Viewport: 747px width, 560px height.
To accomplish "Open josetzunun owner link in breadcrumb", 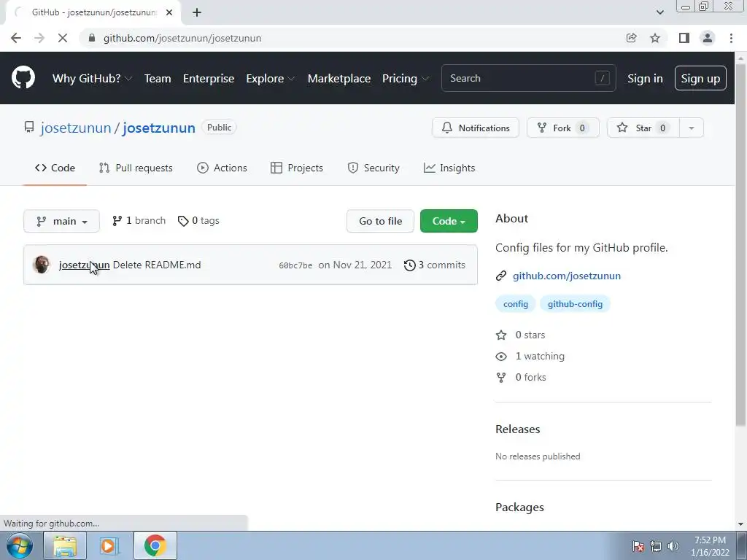I will point(76,128).
